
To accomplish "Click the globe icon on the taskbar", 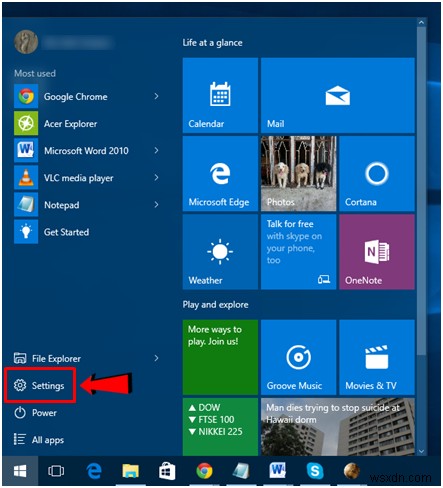I will (x=352, y=471).
